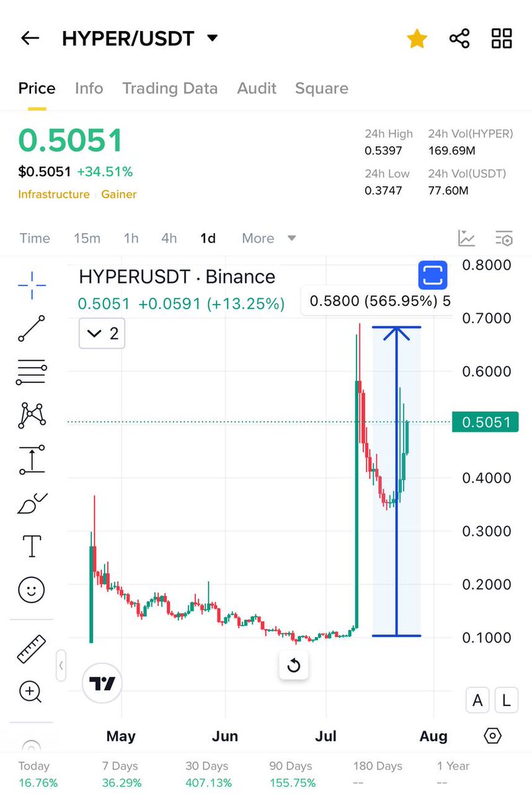Screen dimensions: 532x794
Task: Tap the 30 Days 407.13% performance
Action: pos(208,774)
